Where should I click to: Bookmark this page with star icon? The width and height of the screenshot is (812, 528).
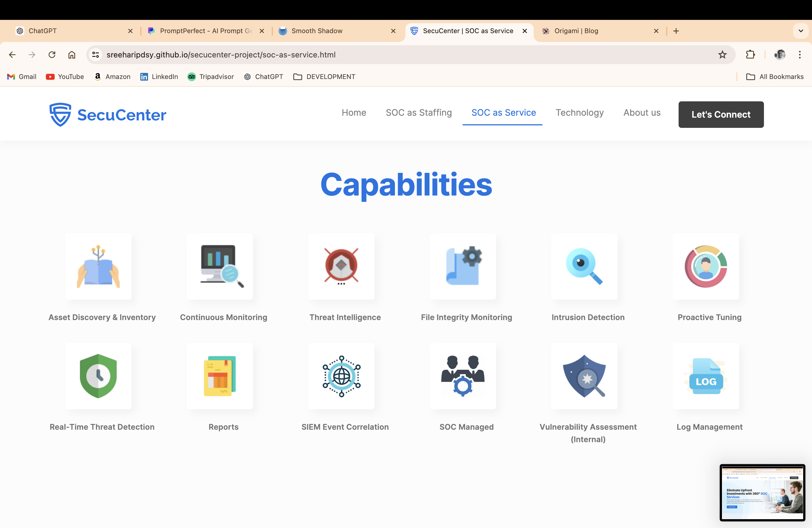(x=722, y=55)
